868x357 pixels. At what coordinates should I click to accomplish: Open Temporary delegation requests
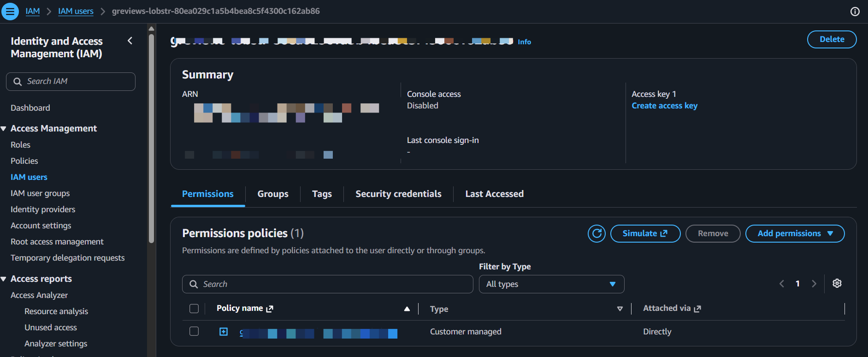coord(68,258)
